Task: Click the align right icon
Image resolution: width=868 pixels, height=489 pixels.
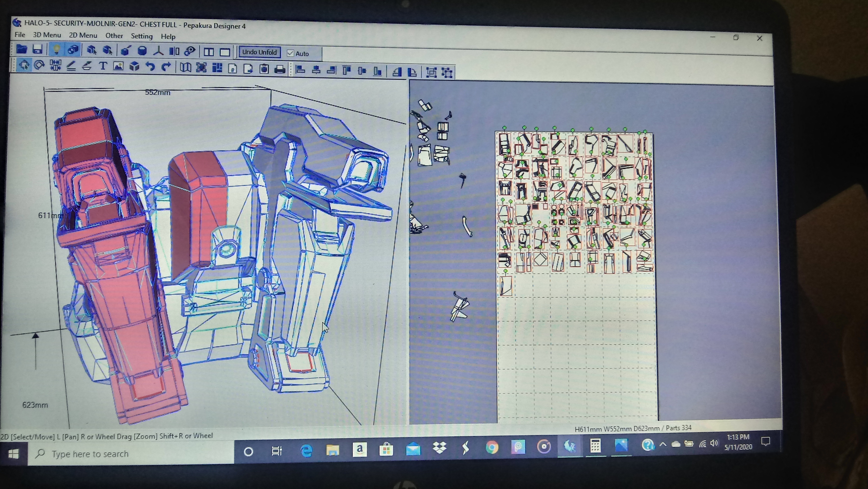Action: 331,70
